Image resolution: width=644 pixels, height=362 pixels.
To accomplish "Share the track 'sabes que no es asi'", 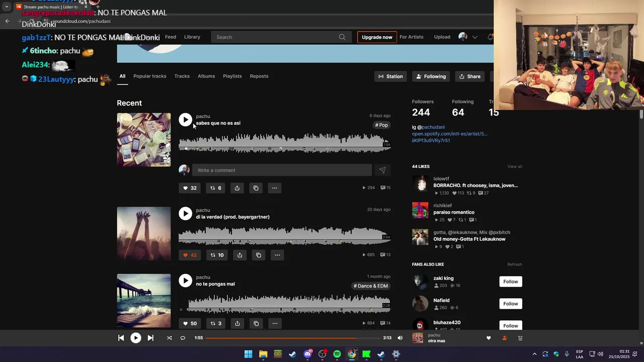I will pos(237,188).
